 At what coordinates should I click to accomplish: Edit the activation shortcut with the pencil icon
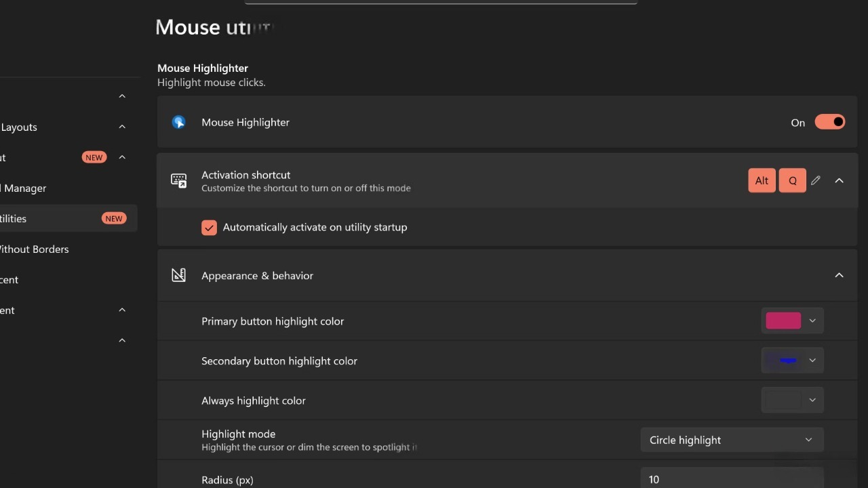(816, 180)
